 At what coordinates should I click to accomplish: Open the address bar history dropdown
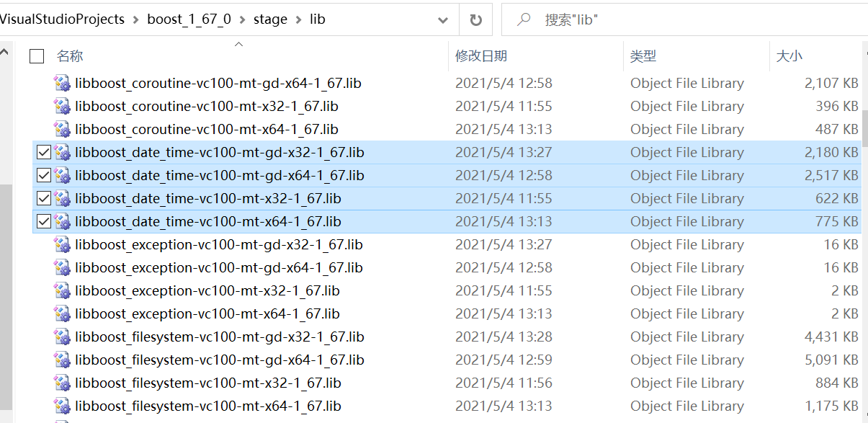[442, 19]
